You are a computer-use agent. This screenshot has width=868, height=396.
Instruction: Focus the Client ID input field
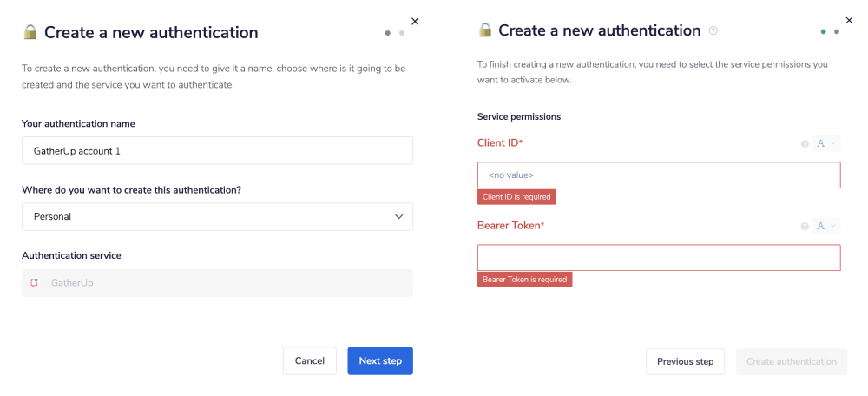659,175
